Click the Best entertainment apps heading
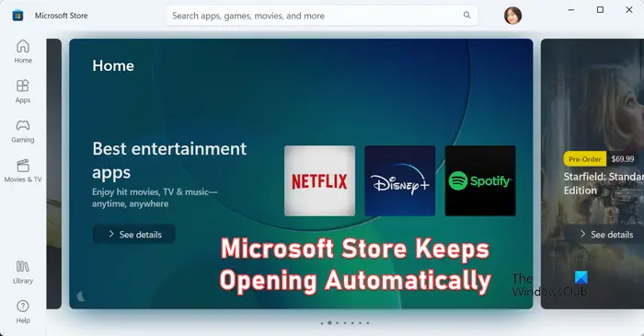Screen dimensions: 644x336 169,160
